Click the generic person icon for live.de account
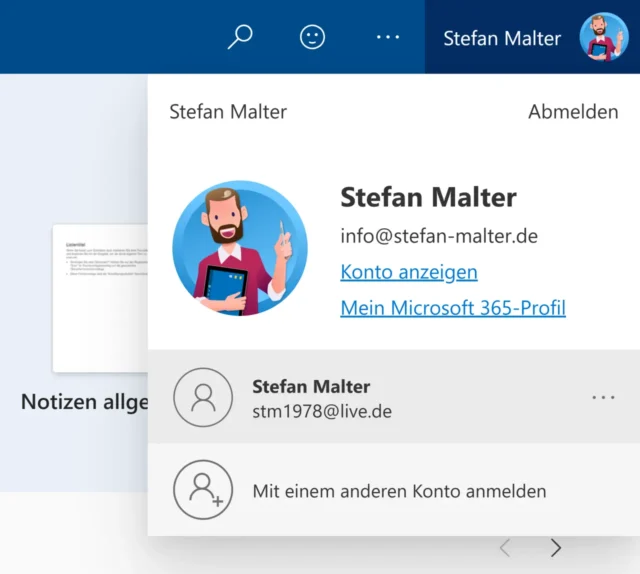 tap(203, 397)
